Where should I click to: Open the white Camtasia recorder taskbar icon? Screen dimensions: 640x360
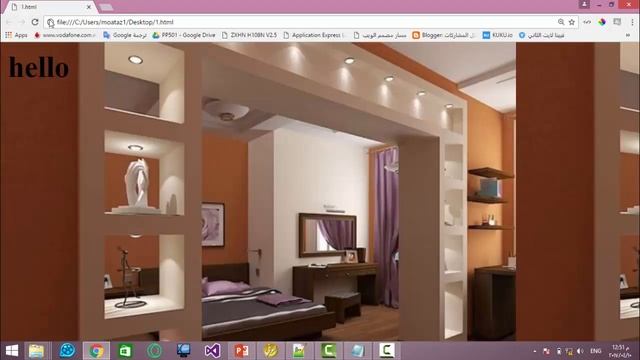point(386,351)
